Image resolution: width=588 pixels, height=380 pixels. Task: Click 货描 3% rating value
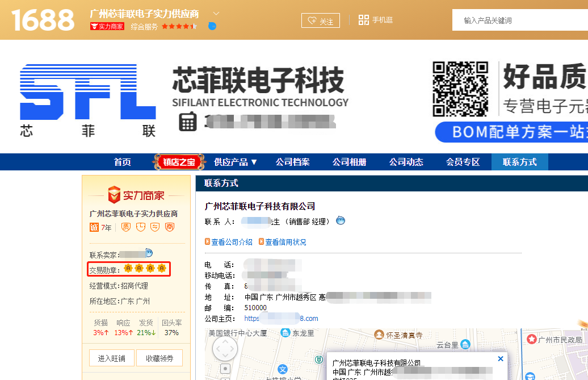pos(101,333)
